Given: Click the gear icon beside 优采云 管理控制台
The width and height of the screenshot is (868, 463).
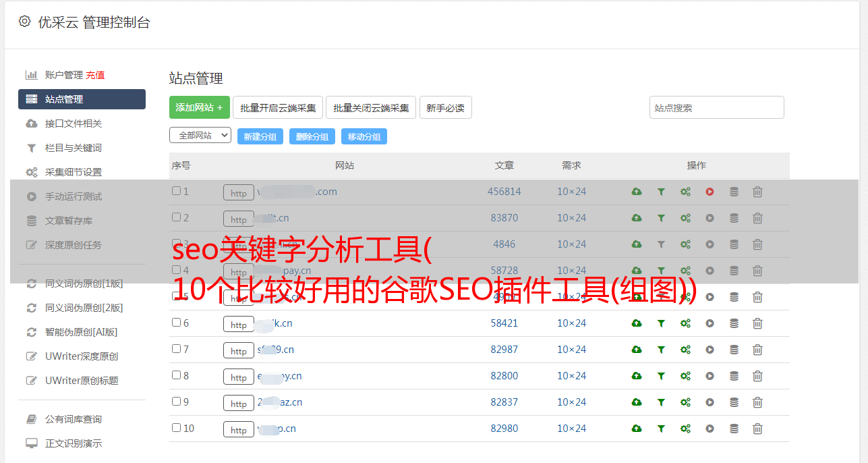Looking at the screenshot, I should coord(25,22).
